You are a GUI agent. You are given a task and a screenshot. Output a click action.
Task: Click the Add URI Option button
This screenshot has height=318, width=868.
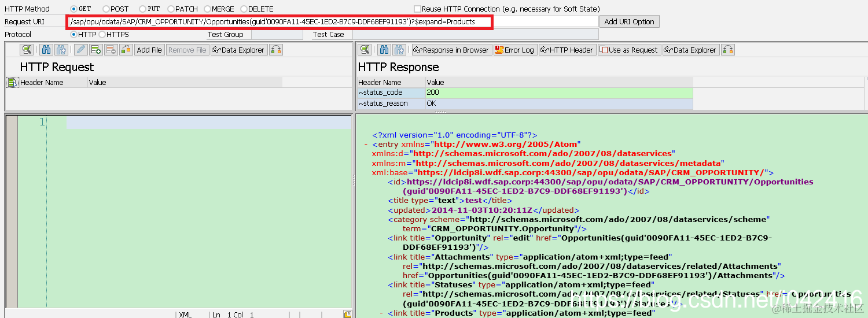pos(629,22)
